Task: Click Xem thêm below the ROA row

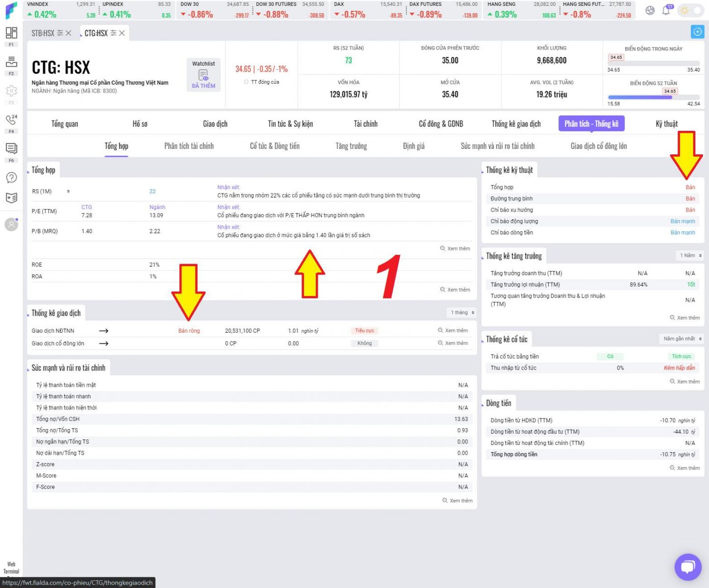Action: coord(455,290)
